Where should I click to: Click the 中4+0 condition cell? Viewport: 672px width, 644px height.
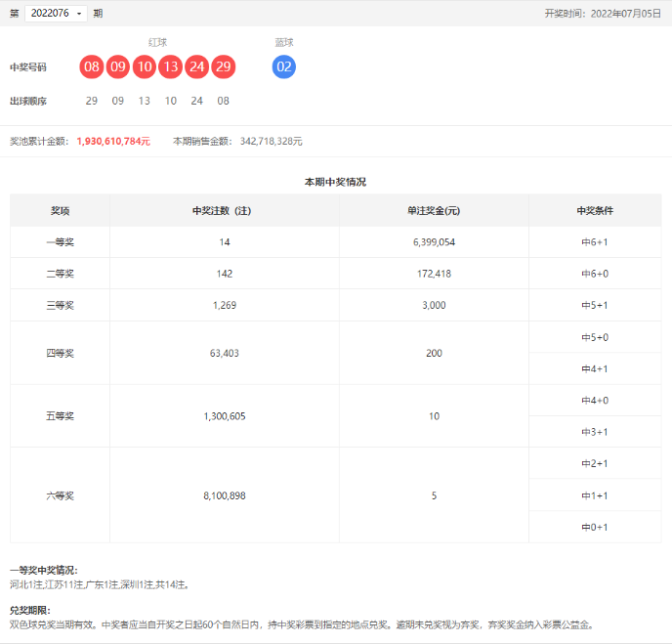tap(595, 401)
